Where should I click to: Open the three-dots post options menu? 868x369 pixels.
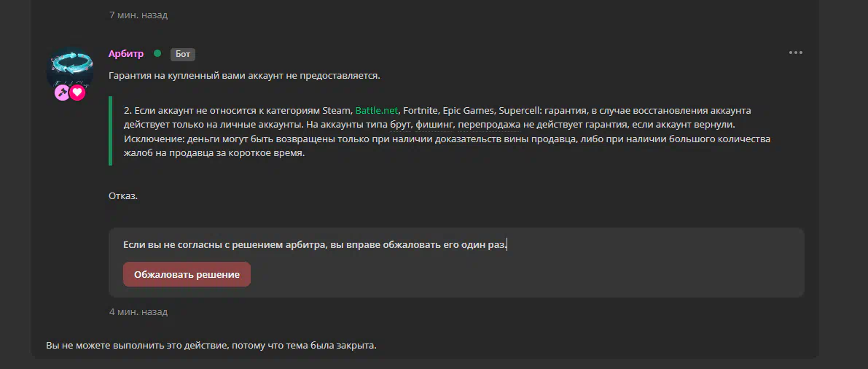point(795,53)
